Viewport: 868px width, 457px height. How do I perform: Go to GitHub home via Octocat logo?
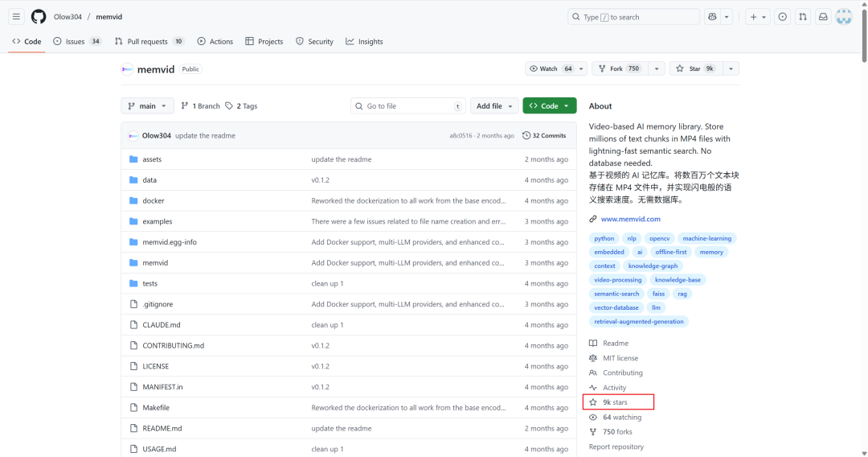[39, 17]
